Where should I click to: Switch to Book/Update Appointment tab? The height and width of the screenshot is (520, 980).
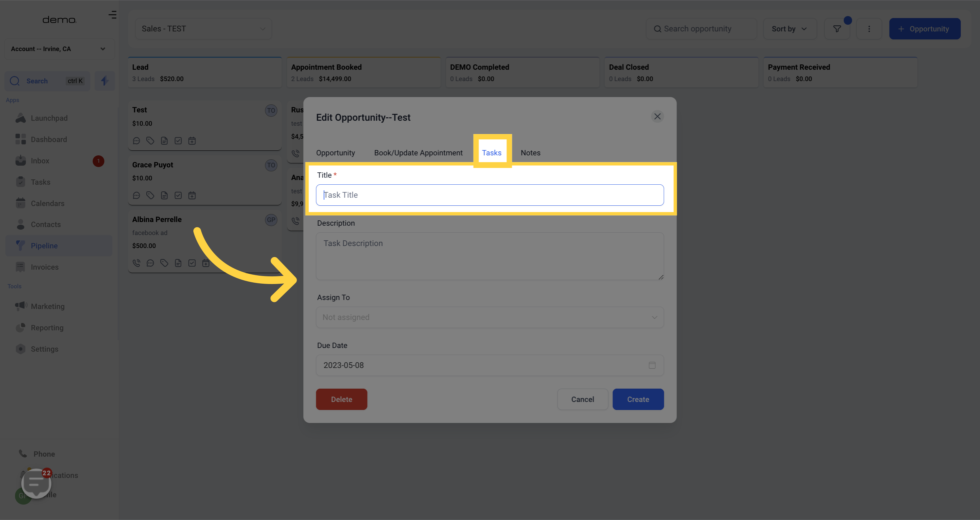point(418,153)
